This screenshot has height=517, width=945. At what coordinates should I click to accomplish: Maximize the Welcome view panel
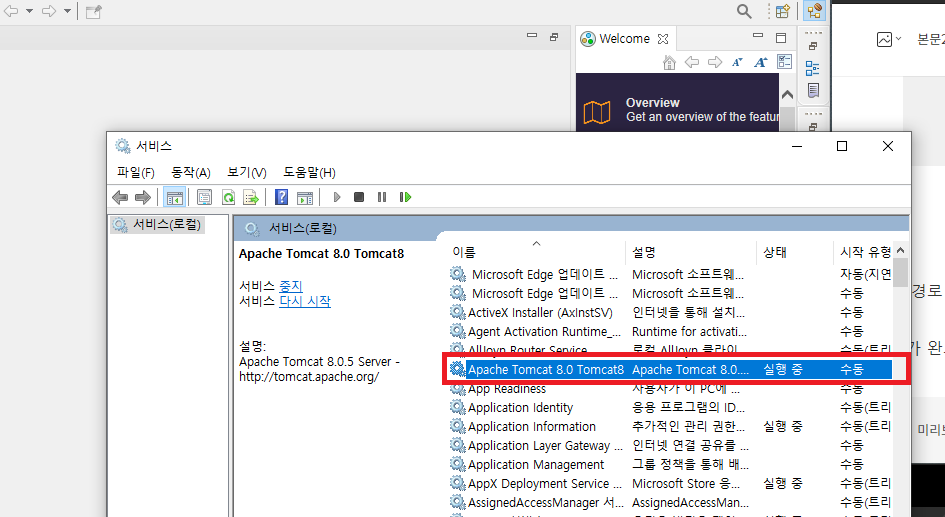(781, 38)
